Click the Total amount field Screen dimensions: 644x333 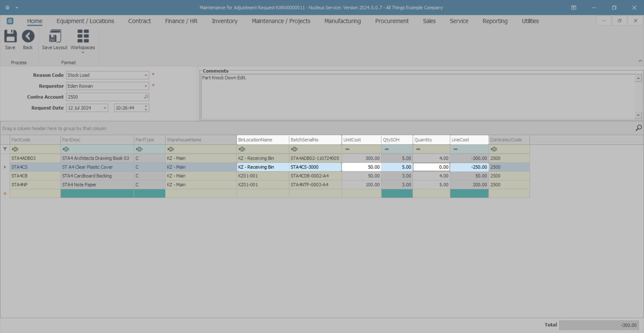click(x=599, y=325)
